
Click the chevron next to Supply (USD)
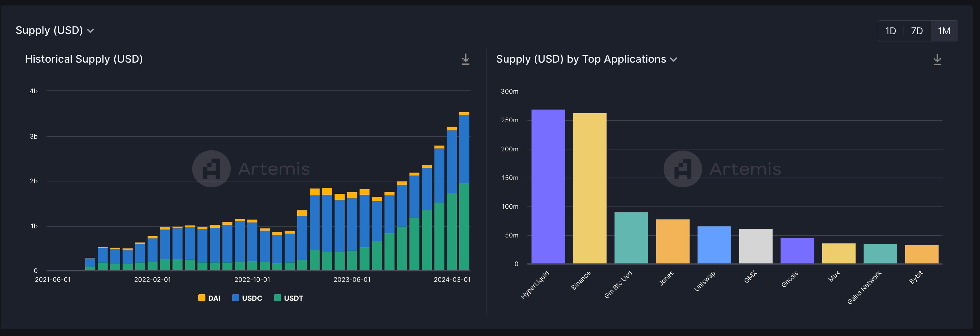pos(90,31)
